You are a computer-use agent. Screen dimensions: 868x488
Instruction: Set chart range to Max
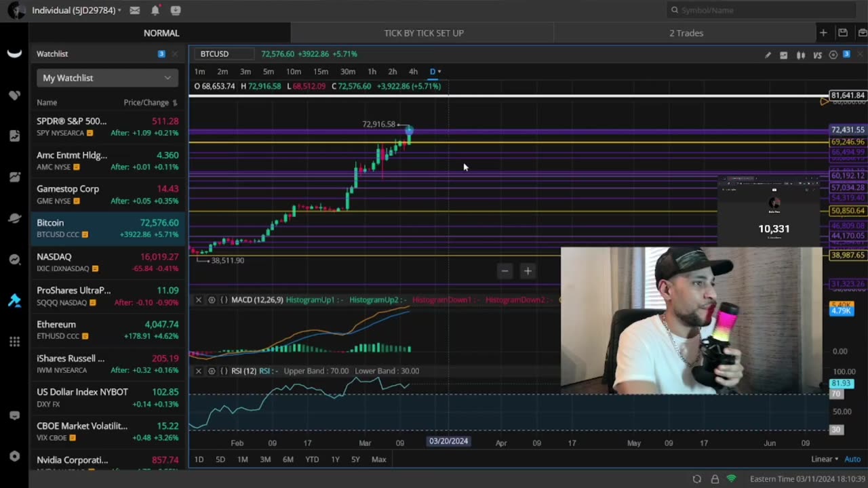[378, 459]
